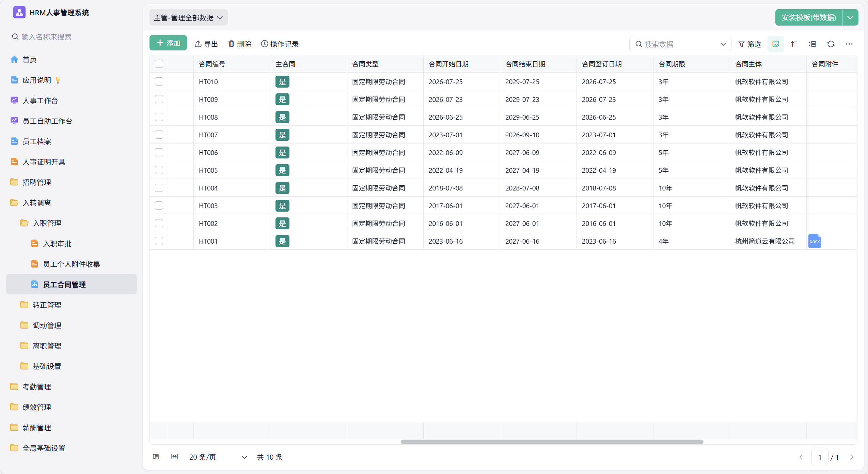Tick the checkbox for contract HT002

159,223
